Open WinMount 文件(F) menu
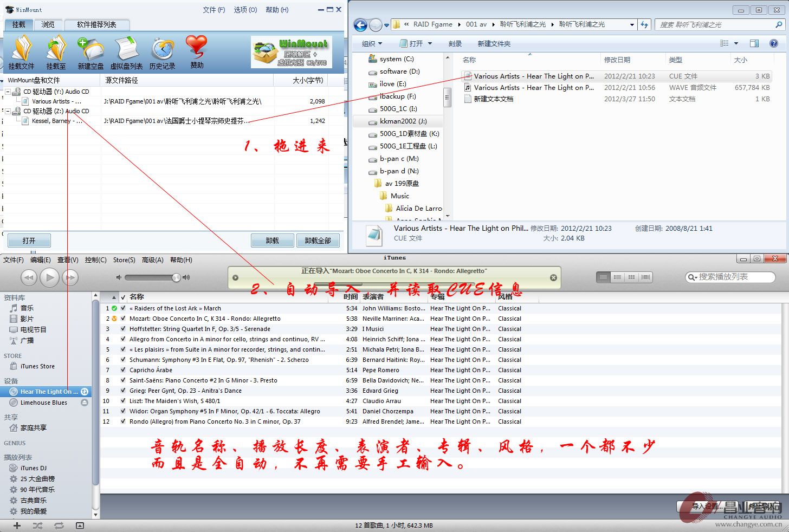The width and height of the screenshot is (789, 532). click(x=214, y=10)
